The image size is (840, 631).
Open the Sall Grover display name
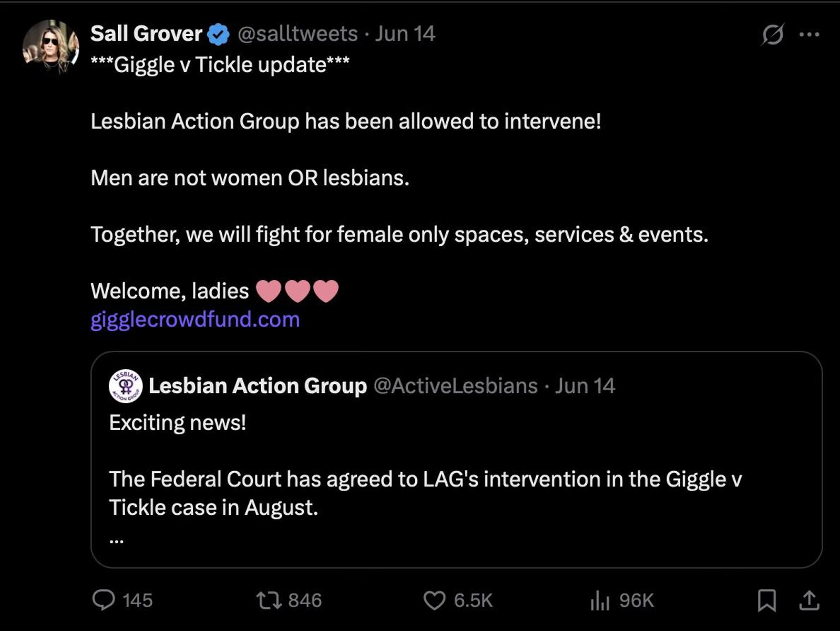tap(146, 34)
